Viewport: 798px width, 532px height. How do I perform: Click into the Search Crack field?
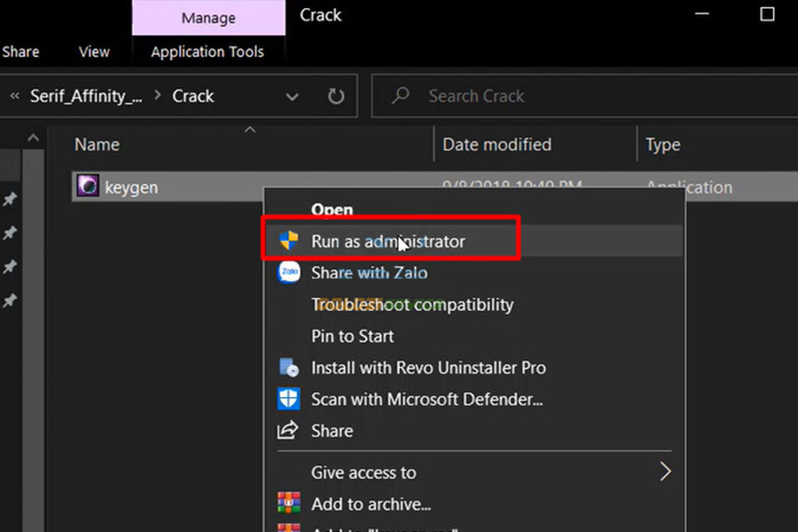point(585,96)
